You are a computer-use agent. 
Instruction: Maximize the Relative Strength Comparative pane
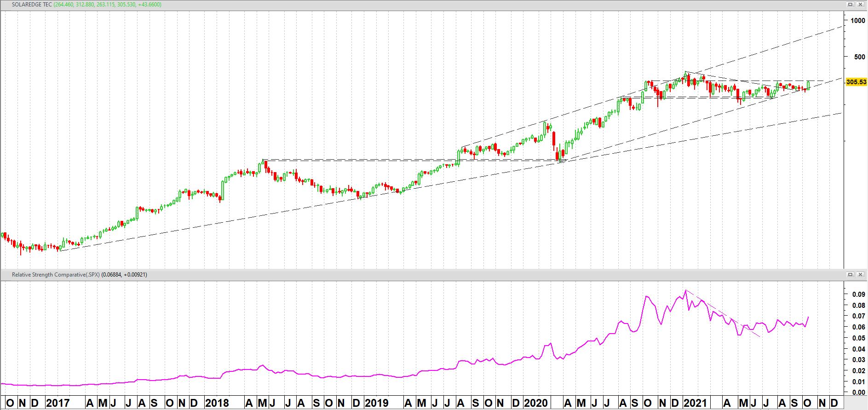(851, 275)
